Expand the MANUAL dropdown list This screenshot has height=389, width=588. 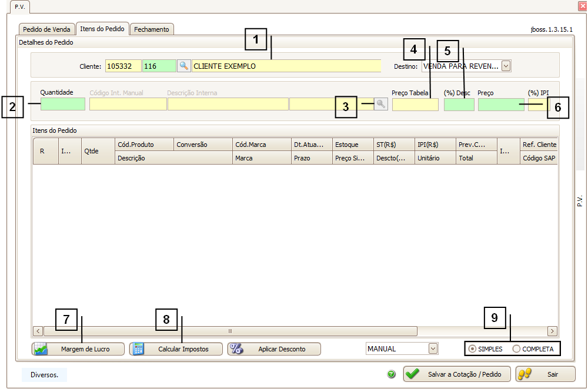pos(433,349)
